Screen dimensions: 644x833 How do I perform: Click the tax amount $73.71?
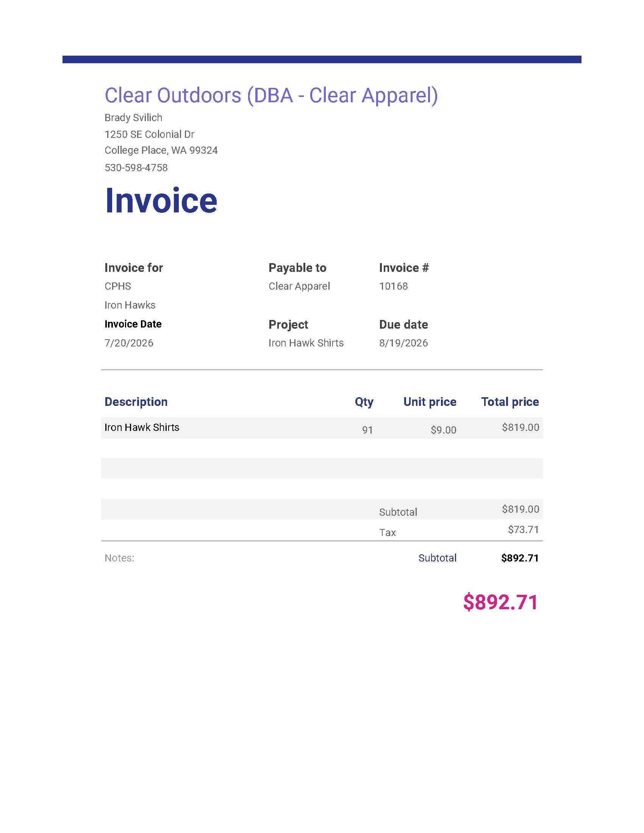pyautogui.click(x=524, y=529)
